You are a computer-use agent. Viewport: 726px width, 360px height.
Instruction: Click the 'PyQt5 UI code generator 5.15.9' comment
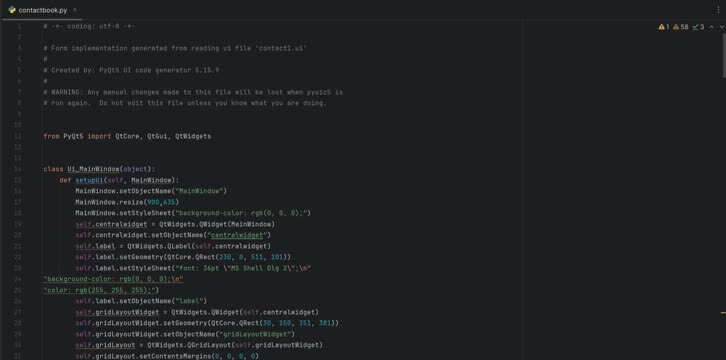[131, 70]
